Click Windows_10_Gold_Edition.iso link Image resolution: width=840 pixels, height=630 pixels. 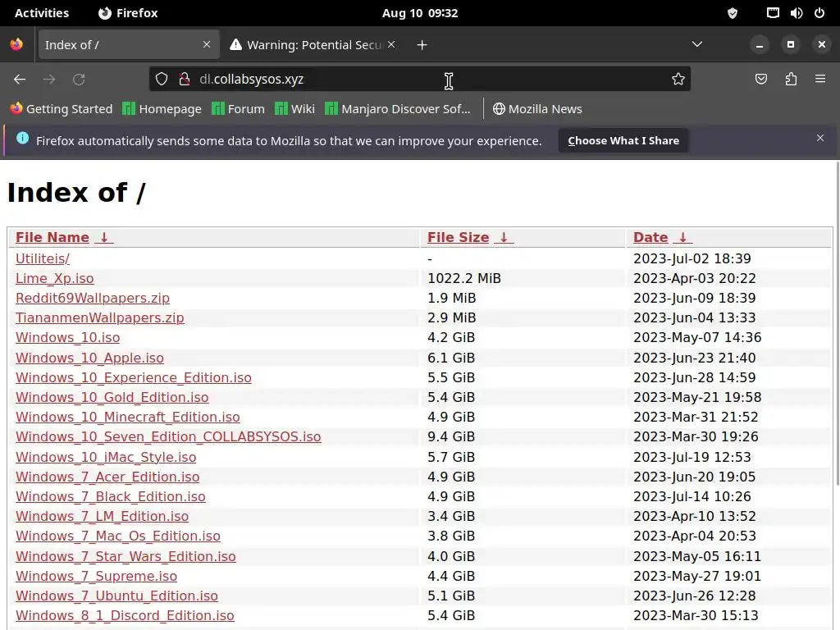pyautogui.click(x=112, y=398)
